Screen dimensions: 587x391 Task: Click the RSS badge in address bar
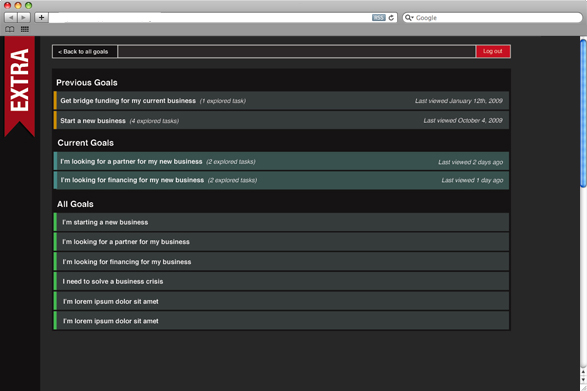coord(378,18)
